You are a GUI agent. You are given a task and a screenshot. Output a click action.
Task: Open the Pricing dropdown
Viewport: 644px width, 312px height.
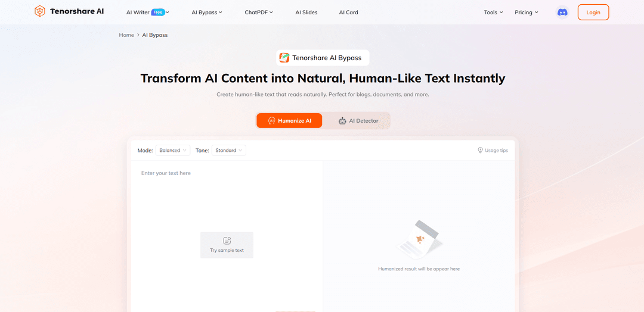click(526, 13)
